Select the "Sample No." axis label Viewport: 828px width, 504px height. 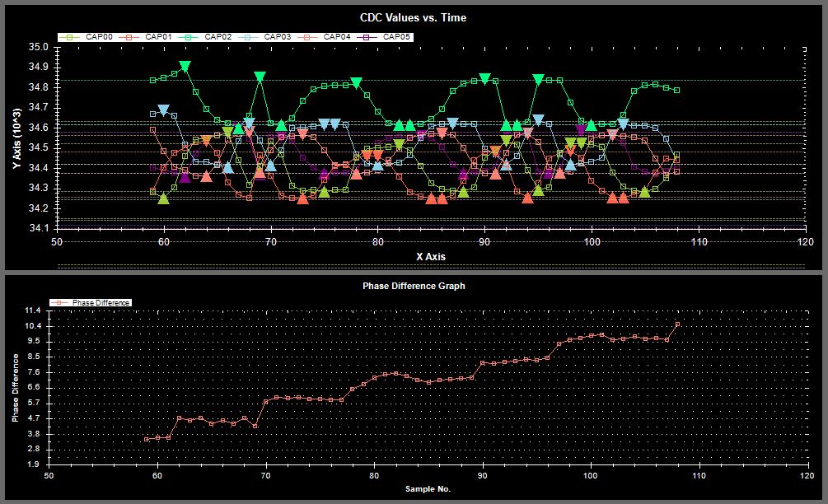pos(428,489)
